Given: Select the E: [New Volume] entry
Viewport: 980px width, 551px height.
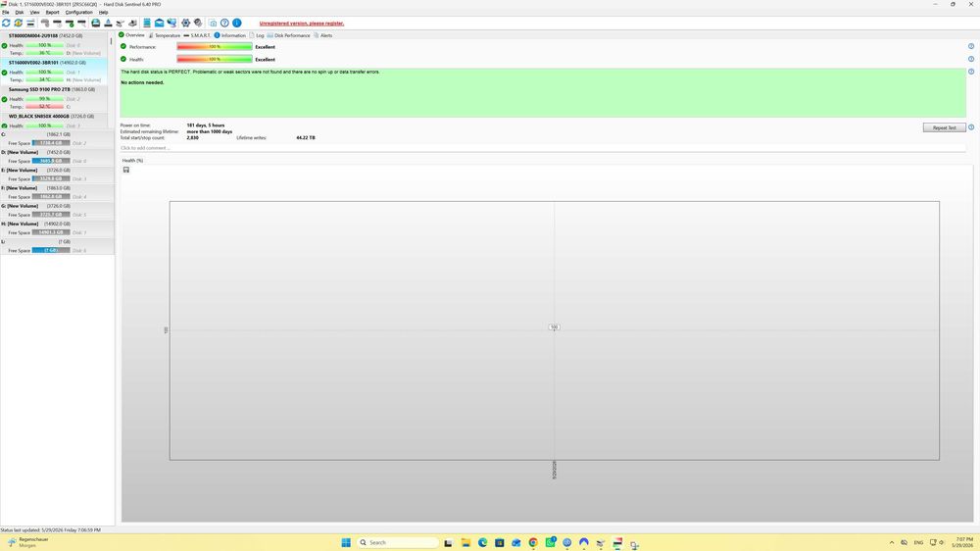Looking at the screenshot, I should (57, 175).
